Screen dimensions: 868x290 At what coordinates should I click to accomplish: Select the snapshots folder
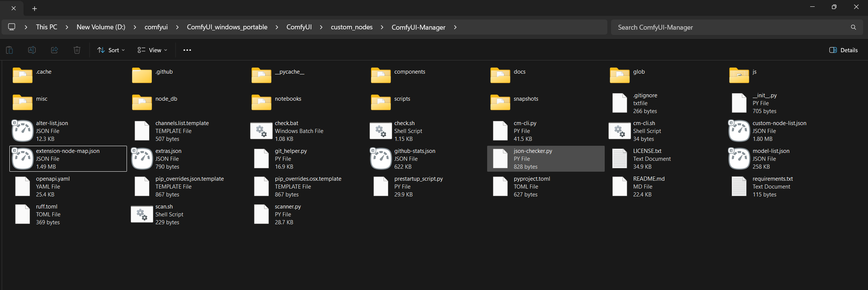tap(500, 102)
